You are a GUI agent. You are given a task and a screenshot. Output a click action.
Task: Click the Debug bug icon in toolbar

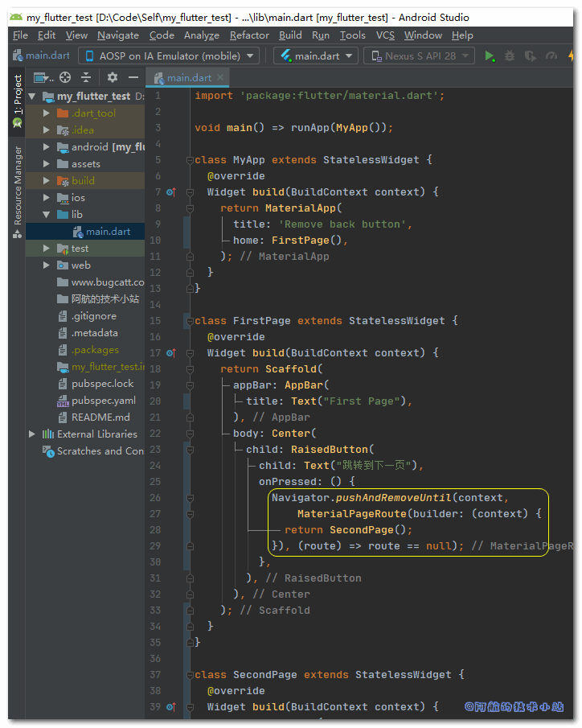510,56
